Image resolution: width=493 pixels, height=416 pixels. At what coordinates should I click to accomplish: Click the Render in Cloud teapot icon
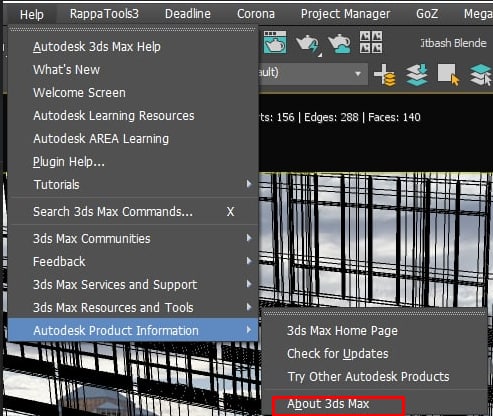(339, 43)
